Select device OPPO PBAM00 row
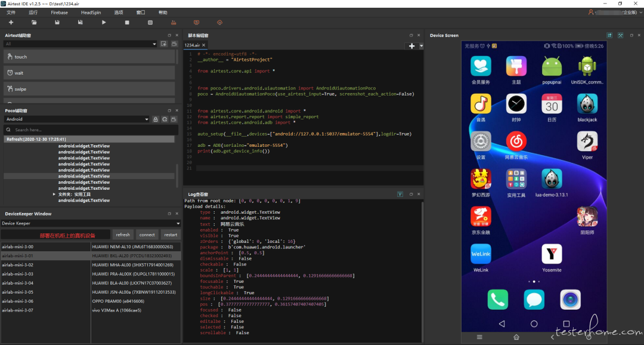The image size is (644, 345). click(91, 301)
